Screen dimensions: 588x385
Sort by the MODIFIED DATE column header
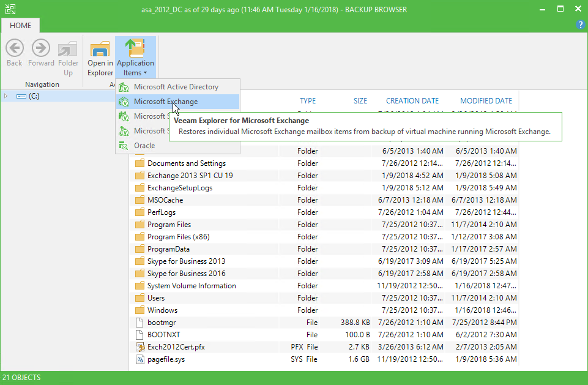pos(486,100)
